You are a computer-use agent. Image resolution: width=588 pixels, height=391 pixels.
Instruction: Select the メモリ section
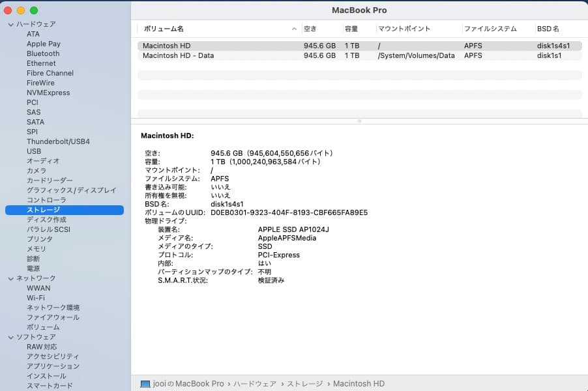(35, 249)
